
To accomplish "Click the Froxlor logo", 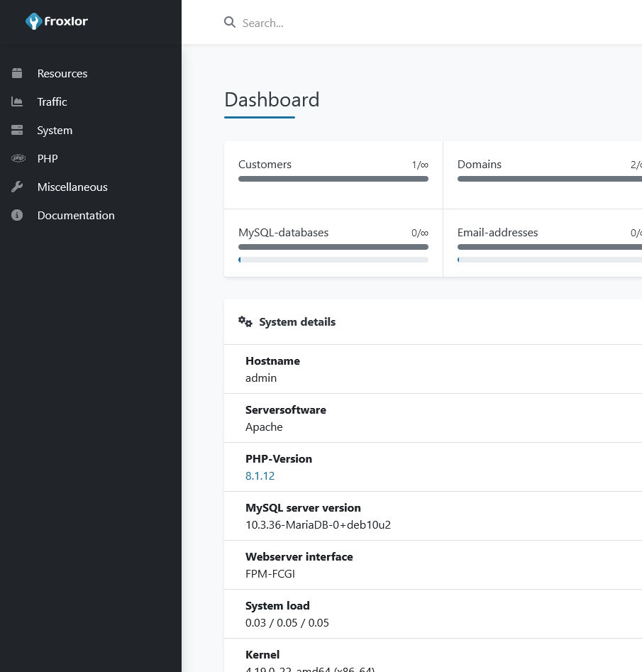I will coord(57,21).
